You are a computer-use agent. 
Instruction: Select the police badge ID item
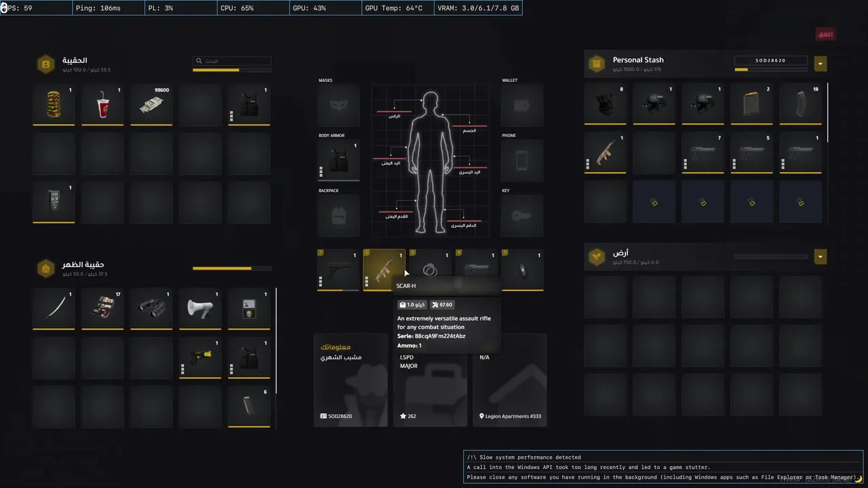click(x=249, y=309)
